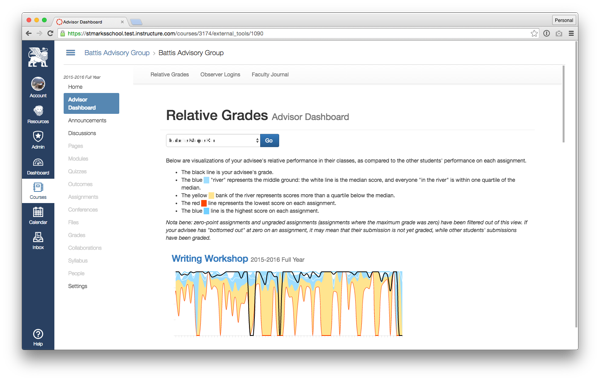
Task: Open Files in course navigation
Action: pyautogui.click(x=73, y=222)
